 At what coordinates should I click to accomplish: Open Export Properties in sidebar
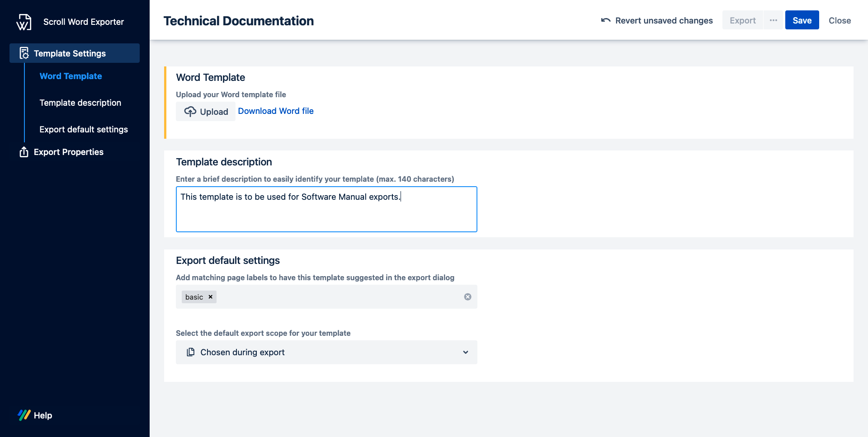[68, 152]
